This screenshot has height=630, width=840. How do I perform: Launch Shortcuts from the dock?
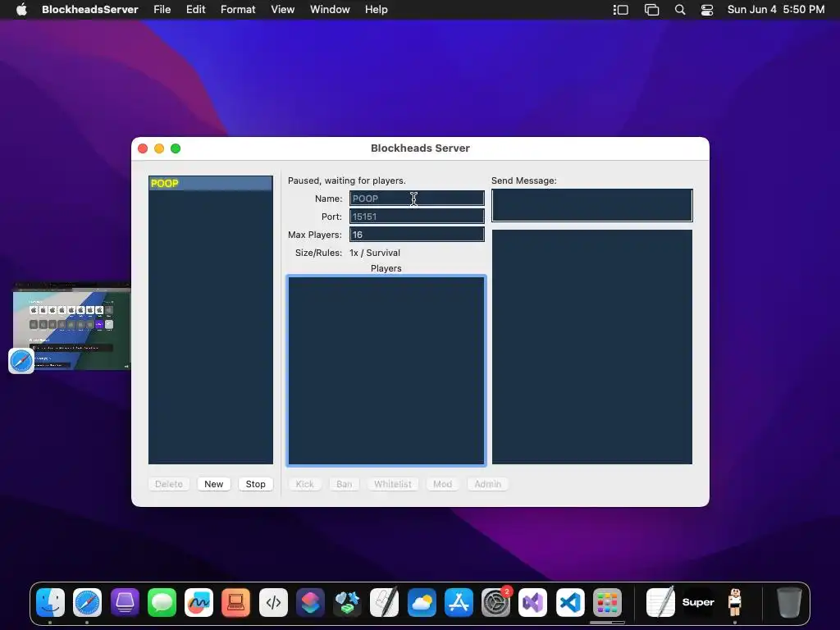pos(310,602)
